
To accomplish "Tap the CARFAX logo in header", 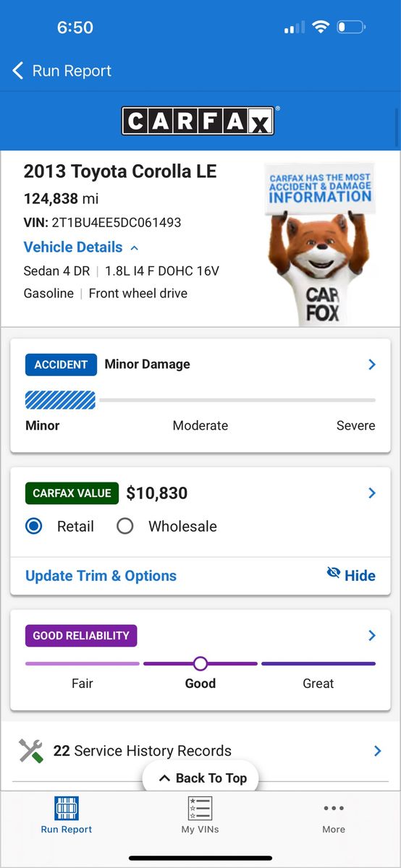I will click(200, 121).
